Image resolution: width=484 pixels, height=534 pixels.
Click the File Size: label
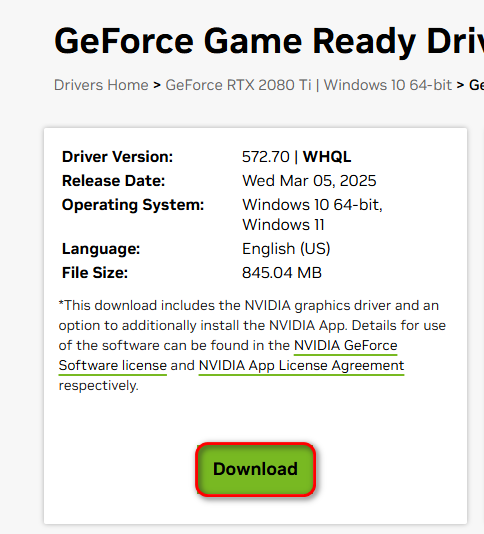click(95, 273)
